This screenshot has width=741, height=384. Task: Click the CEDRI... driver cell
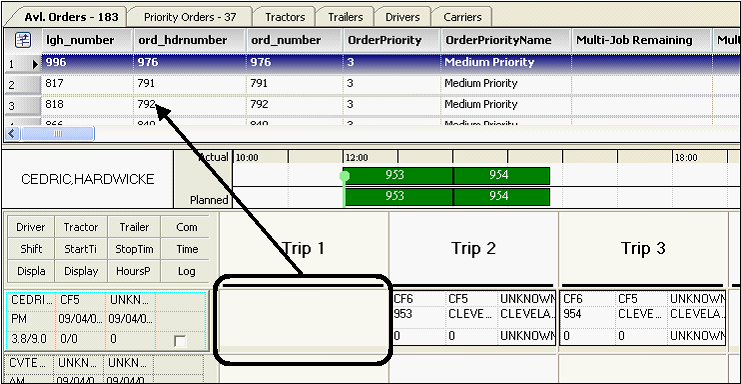pos(31,300)
